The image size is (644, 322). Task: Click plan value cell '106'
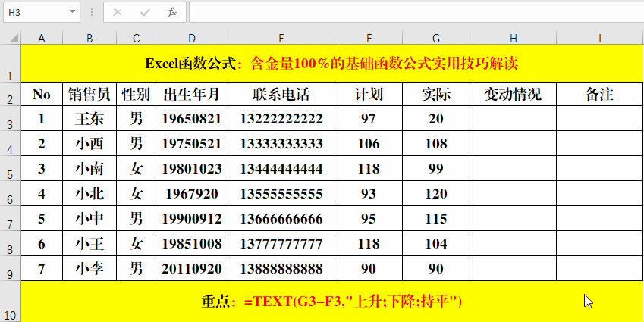[x=369, y=143]
